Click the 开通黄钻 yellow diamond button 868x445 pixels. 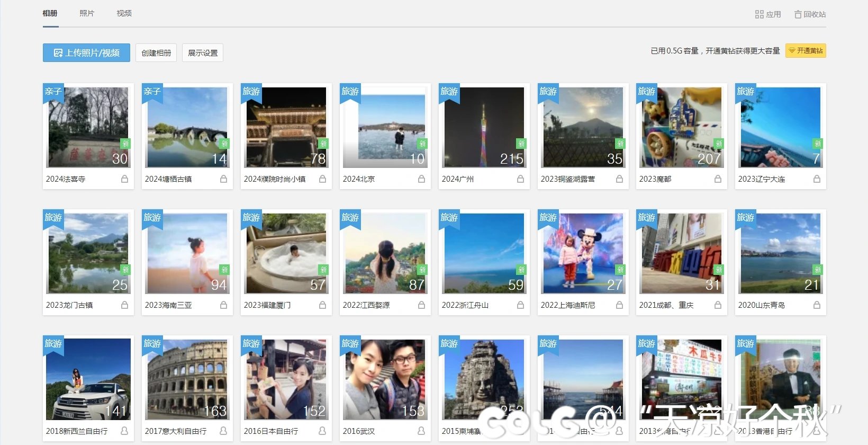(x=806, y=51)
